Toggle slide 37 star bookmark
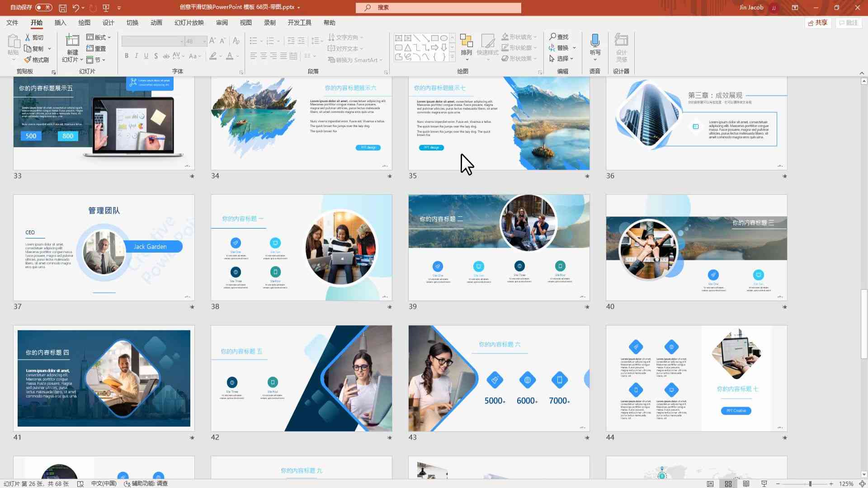This screenshot has width=868, height=488. click(192, 307)
